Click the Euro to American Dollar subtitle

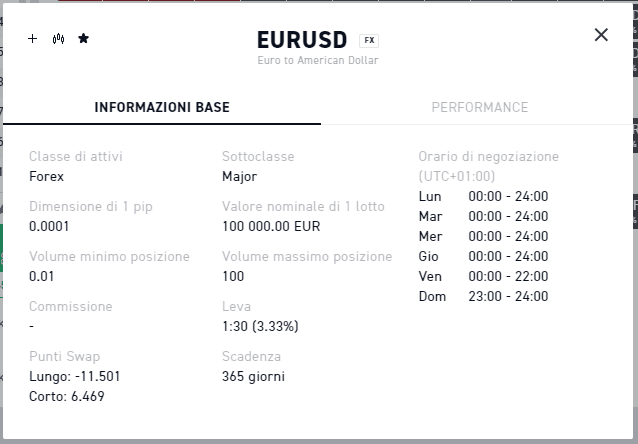click(x=318, y=60)
